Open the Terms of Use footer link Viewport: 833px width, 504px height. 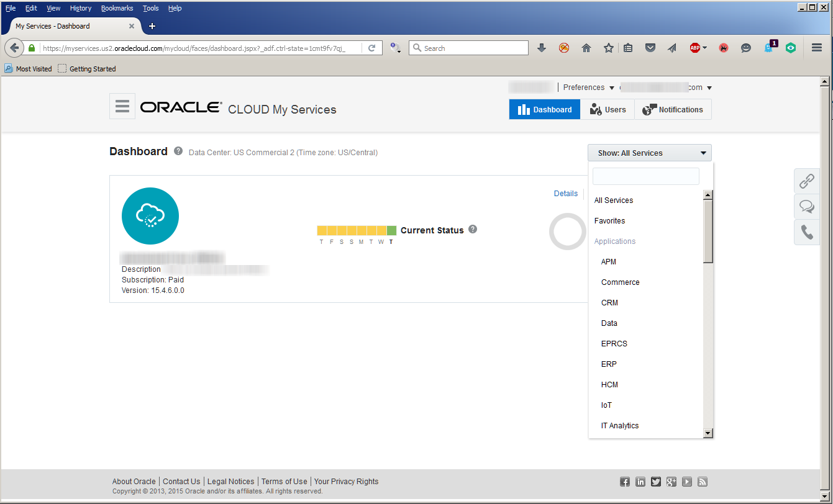point(284,481)
